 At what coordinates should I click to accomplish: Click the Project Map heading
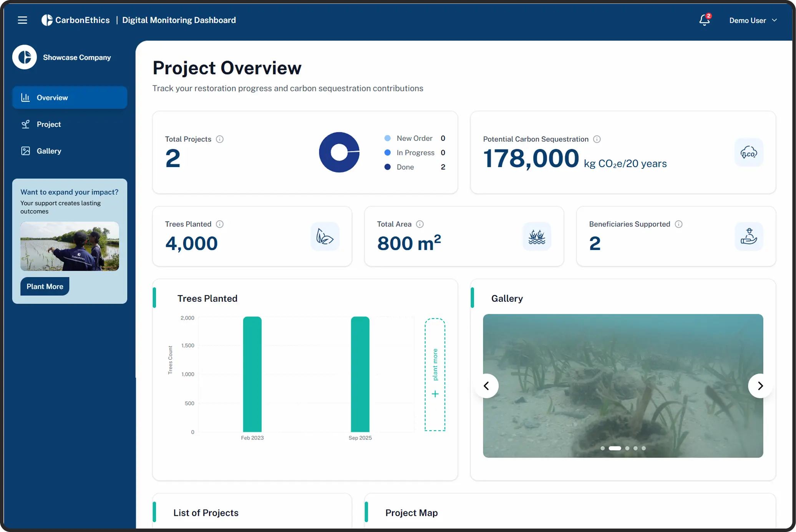(411, 513)
